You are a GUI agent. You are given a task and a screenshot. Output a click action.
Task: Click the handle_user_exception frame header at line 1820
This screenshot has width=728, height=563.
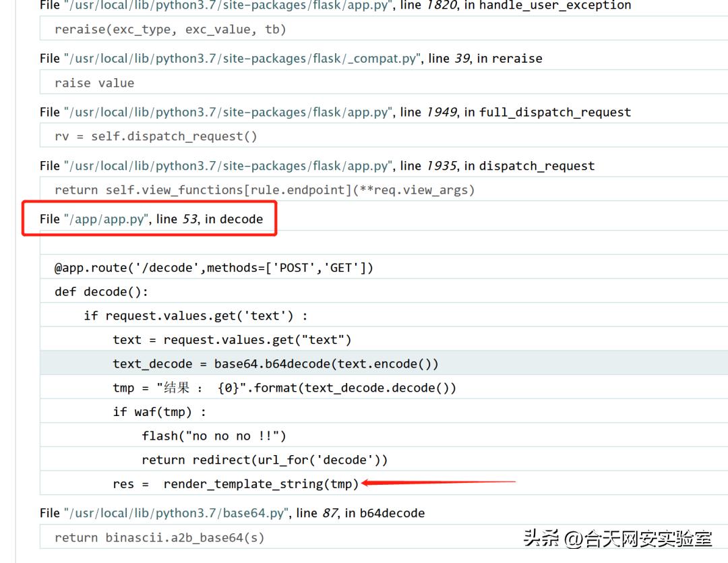point(335,5)
